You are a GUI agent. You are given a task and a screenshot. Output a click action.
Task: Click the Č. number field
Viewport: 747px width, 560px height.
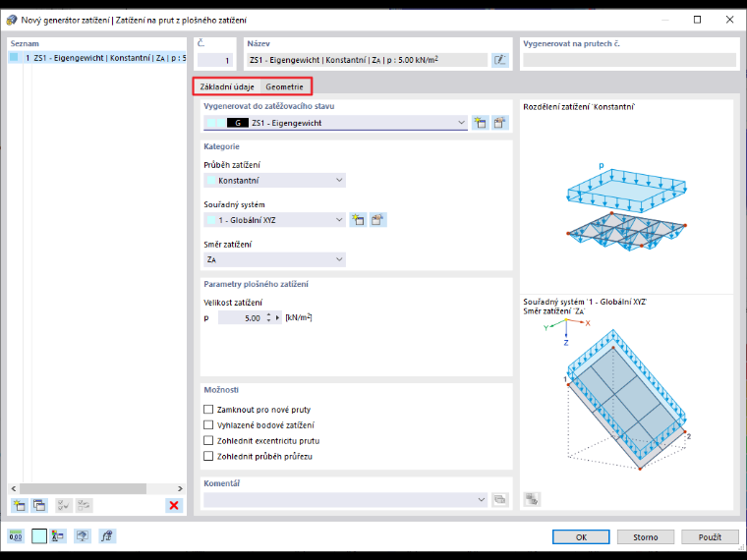point(215,60)
